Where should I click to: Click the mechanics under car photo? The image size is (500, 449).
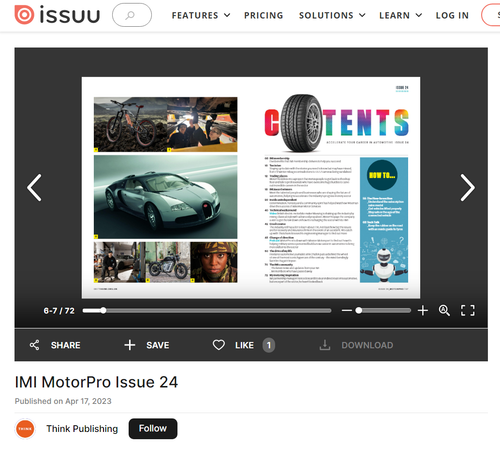202,125
